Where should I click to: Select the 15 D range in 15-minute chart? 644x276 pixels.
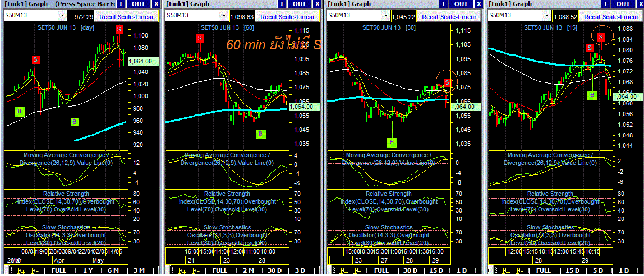click(x=572, y=270)
